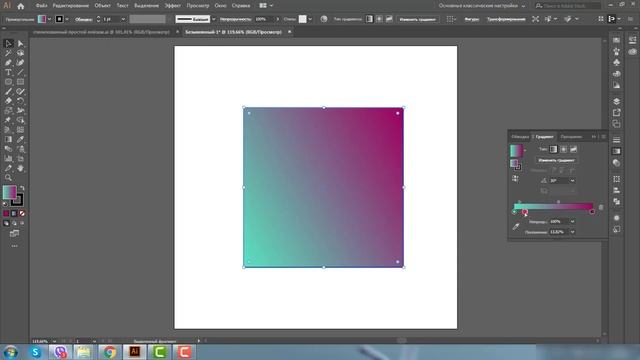
Task: Open zoom level dropdown in status bar
Action: click(x=54, y=341)
